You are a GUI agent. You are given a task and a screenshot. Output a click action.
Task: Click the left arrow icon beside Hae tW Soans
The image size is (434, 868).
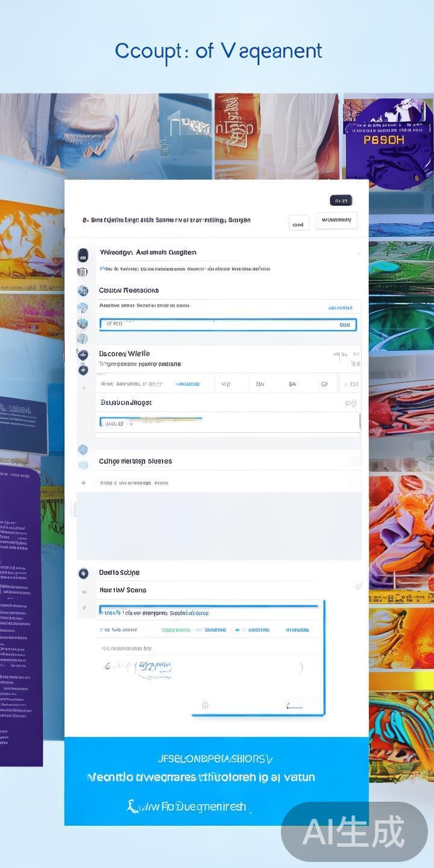coord(84,592)
